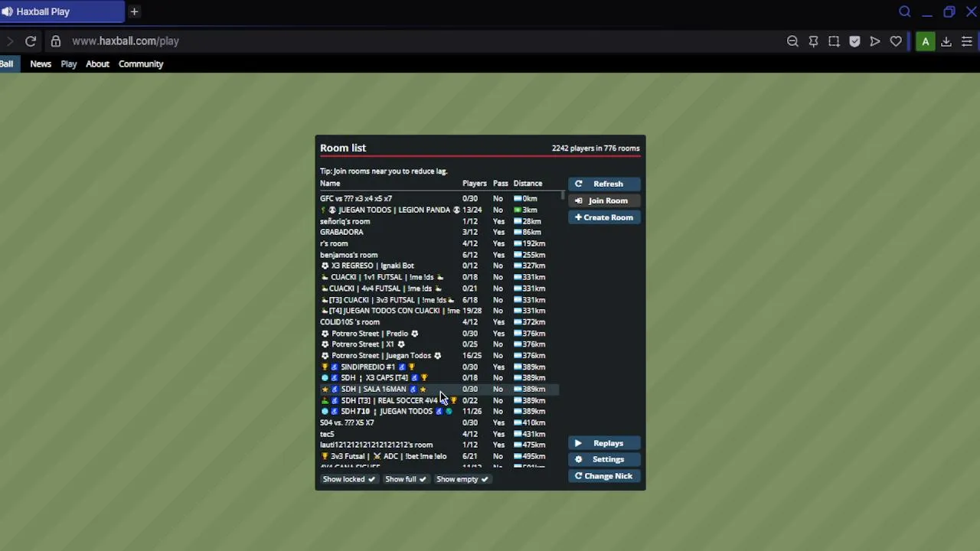Click the downloads icon in browser toolbar
This screenshot has height=551, width=980.
pos(946,41)
